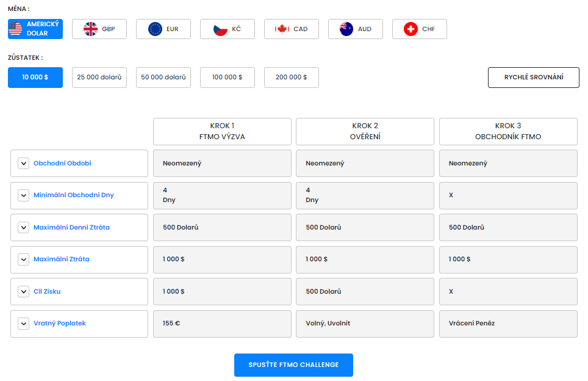Click the US flag icon for Americký dolar

point(16,29)
